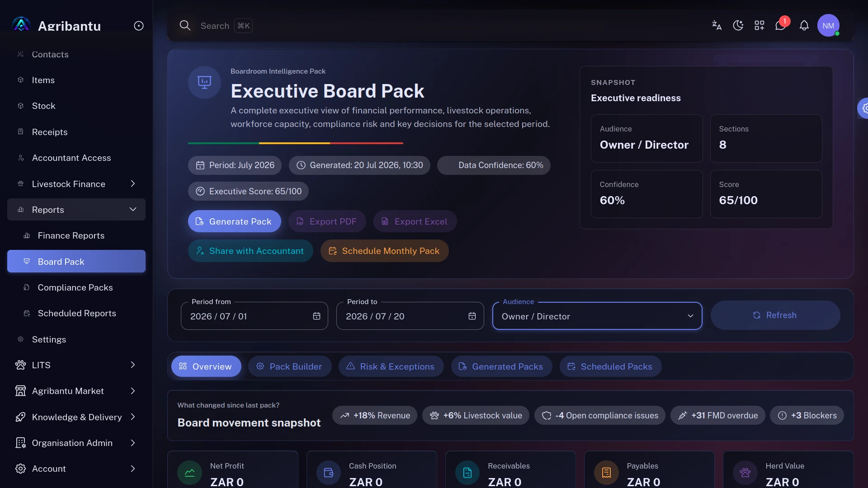The height and width of the screenshot is (488, 868).
Task: Open Receipts in sidebar
Action: click(76, 132)
